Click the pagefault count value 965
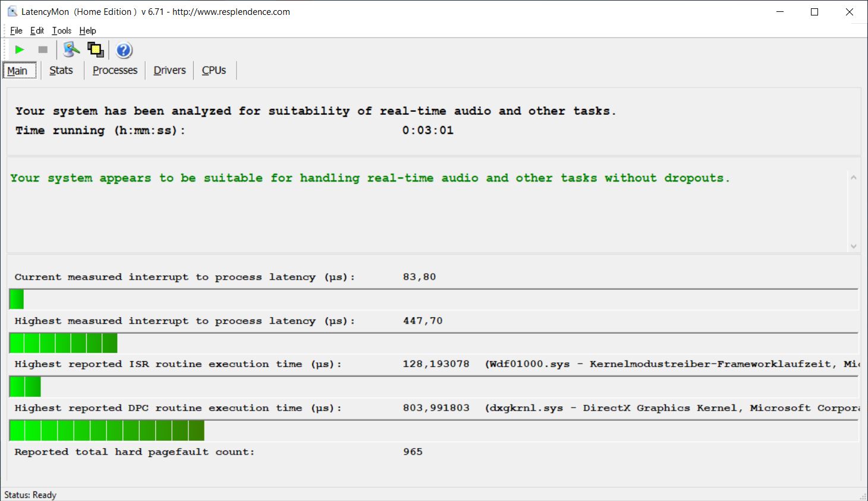Screen dimensions: 868x501 [x=413, y=452]
